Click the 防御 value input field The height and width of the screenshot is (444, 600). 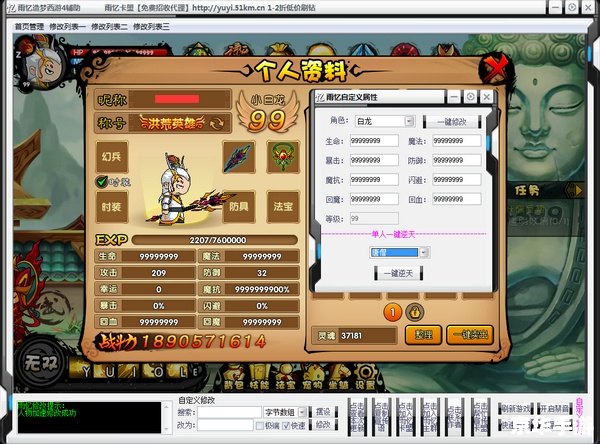pos(457,160)
